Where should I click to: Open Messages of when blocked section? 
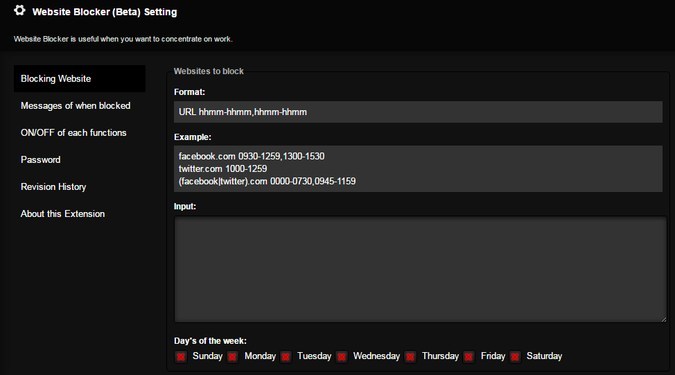75,105
